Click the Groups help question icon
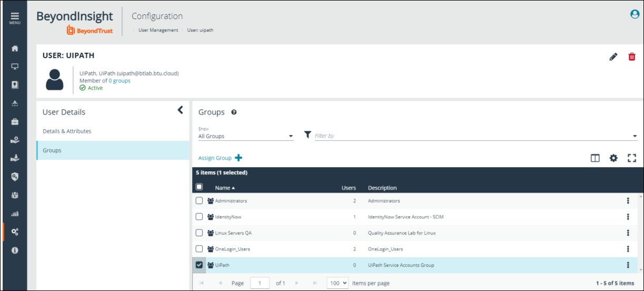Screen dimensions: 644x291 pyautogui.click(x=234, y=112)
